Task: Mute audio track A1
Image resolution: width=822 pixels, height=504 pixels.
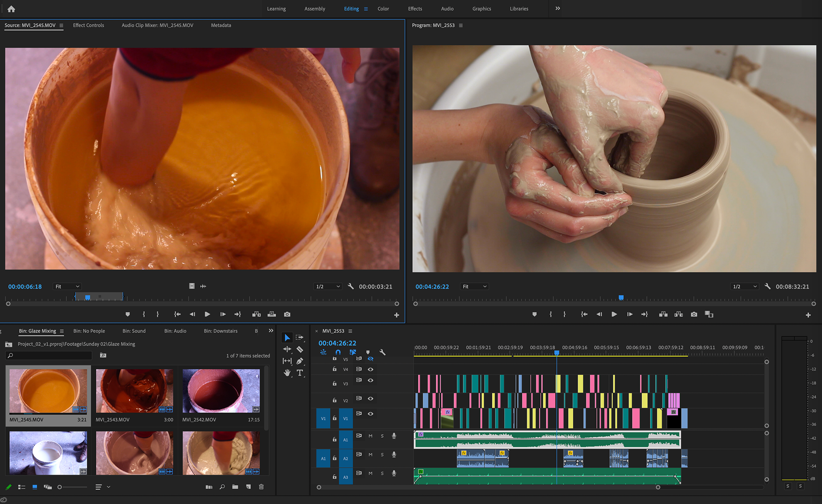Action: pyautogui.click(x=370, y=436)
